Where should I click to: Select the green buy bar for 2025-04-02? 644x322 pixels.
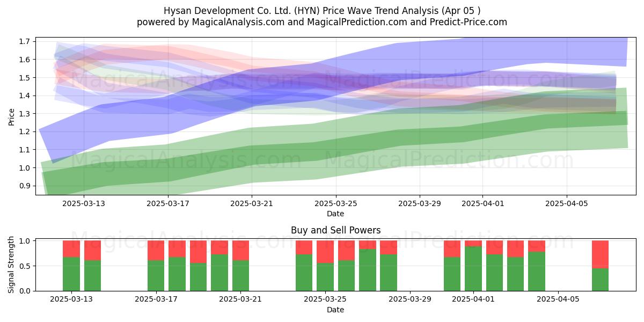pos(495,273)
